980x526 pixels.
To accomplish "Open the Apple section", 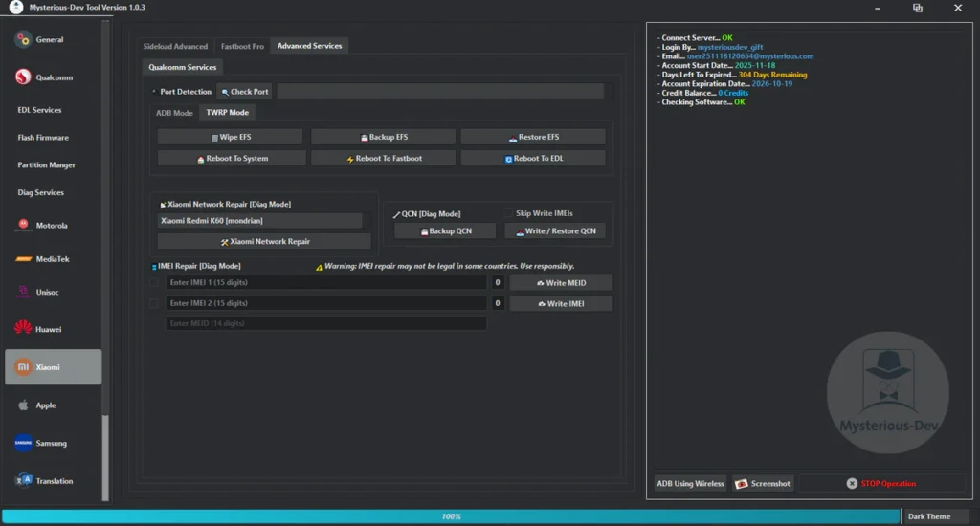I will (x=24, y=405).
